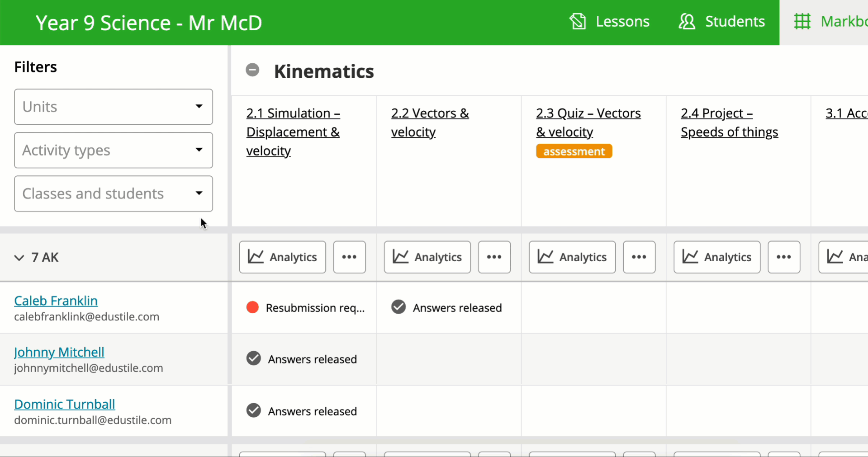Open 2.4 Project – Speeds of things link
This screenshot has width=868, height=457.
tap(729, 122)
